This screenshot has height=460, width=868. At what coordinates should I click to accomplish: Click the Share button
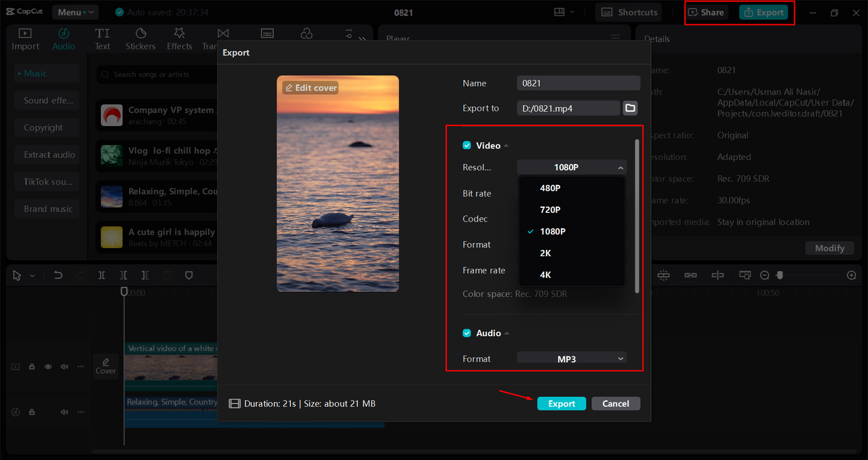coord(706,12)
